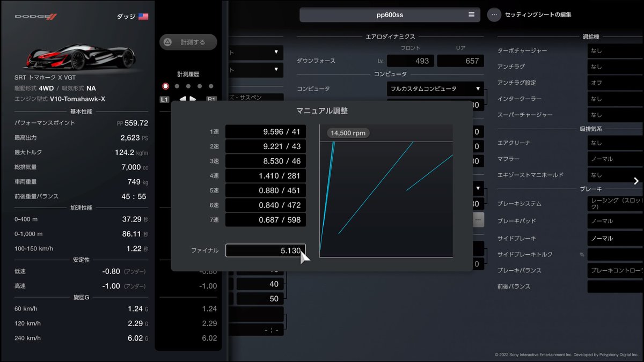
Task: Click the right arrow chevron at screen edge
Action: tap(636, 181)
